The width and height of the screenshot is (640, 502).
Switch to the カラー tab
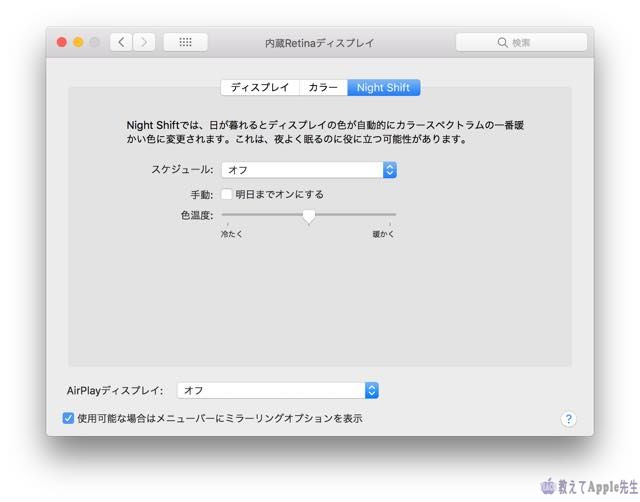323,87
